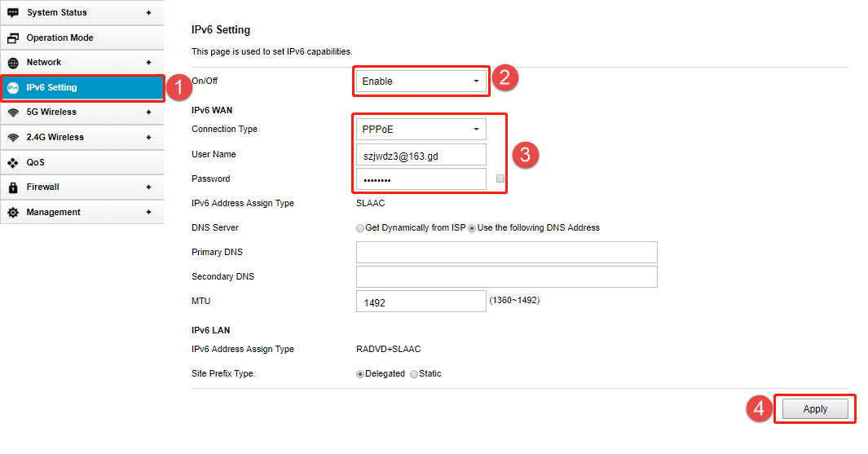The height and width of the screenshot is (454, 868).
Task: Click the QoS icon in sidebar
Action: click(13, 163)
